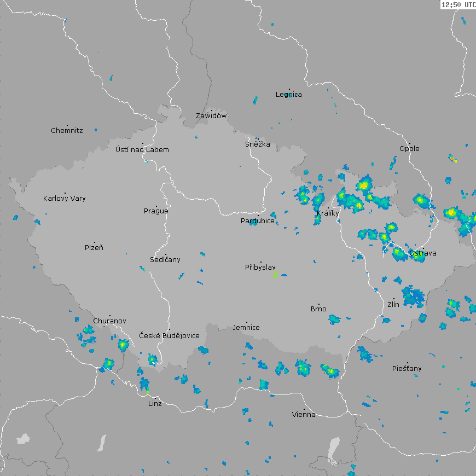476x476 pixels.
Task: Select the Ústí nad Labem label
Action: pyautogui.click(x=142, y=150)
